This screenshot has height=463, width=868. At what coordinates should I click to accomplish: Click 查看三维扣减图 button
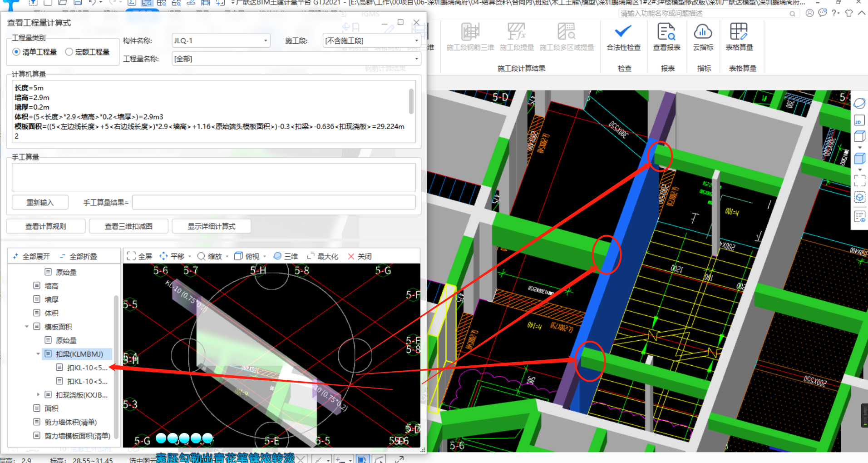(128, 226)
